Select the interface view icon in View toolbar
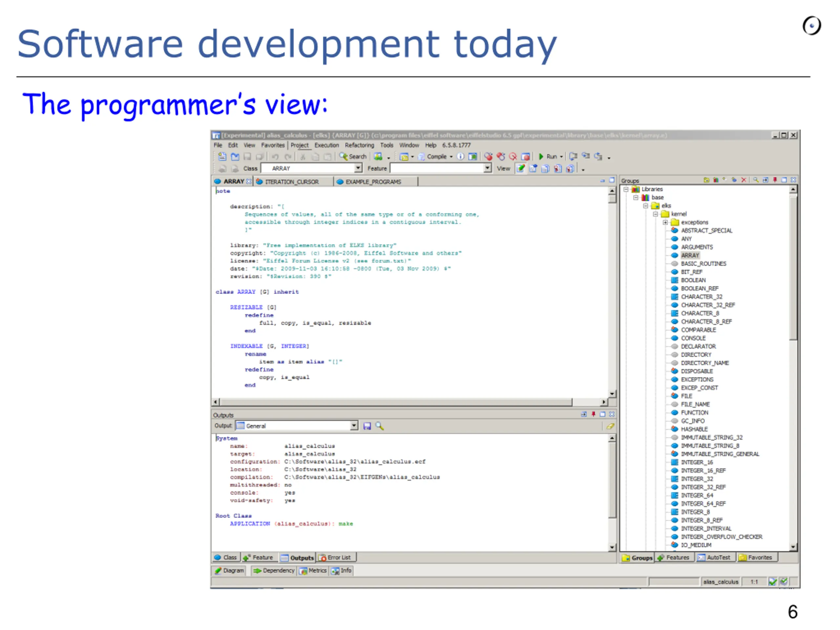840x630 pixels. tap(570, 168)
